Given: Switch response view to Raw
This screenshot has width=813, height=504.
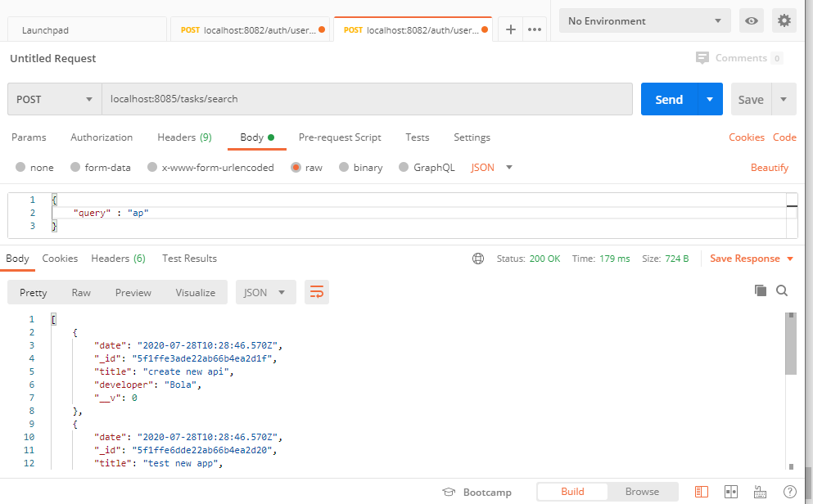Looking at the screenshot, I should [81, 293].
